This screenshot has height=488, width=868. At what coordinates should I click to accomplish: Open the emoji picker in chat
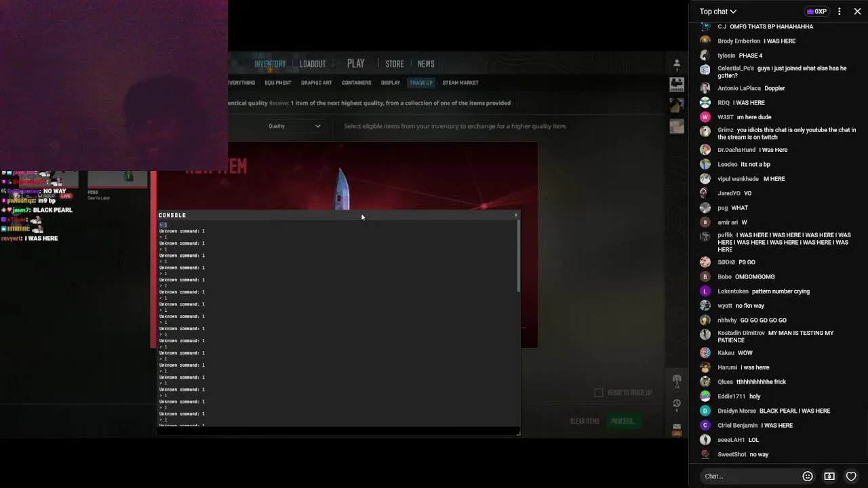[808, 476]
